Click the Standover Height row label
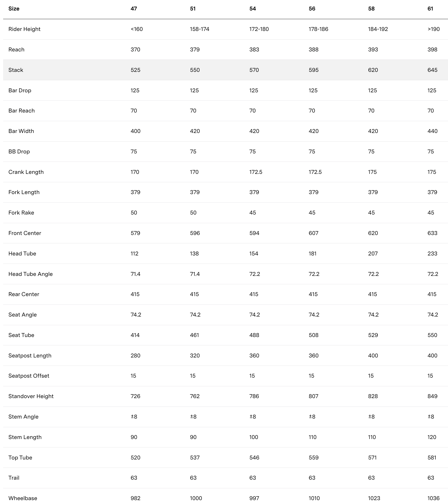 [31, 396]
